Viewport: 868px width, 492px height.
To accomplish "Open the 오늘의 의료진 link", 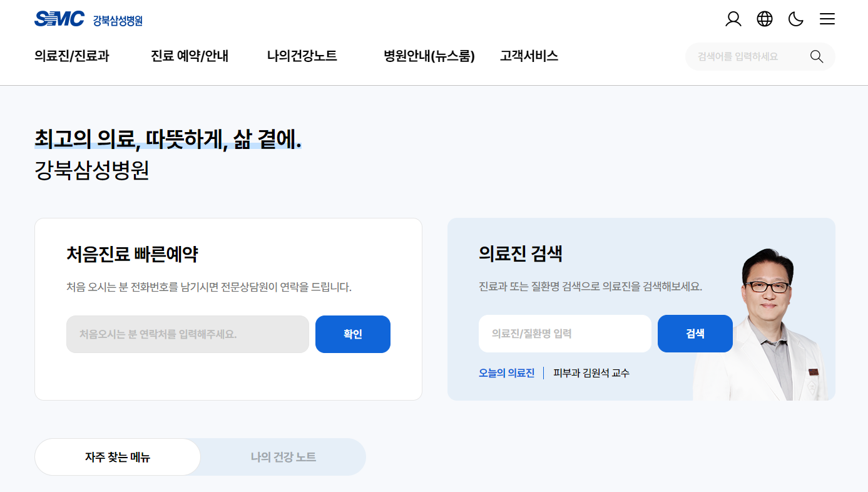I will click(x=507, y=373).
